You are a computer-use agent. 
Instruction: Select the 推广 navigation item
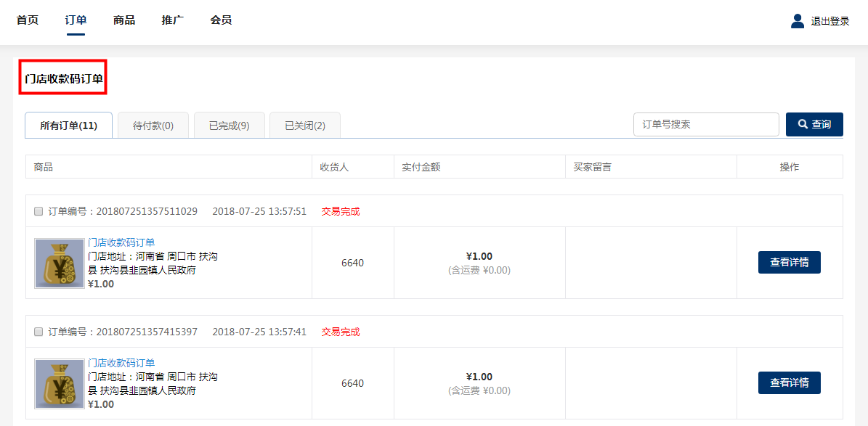coord(172,20)
